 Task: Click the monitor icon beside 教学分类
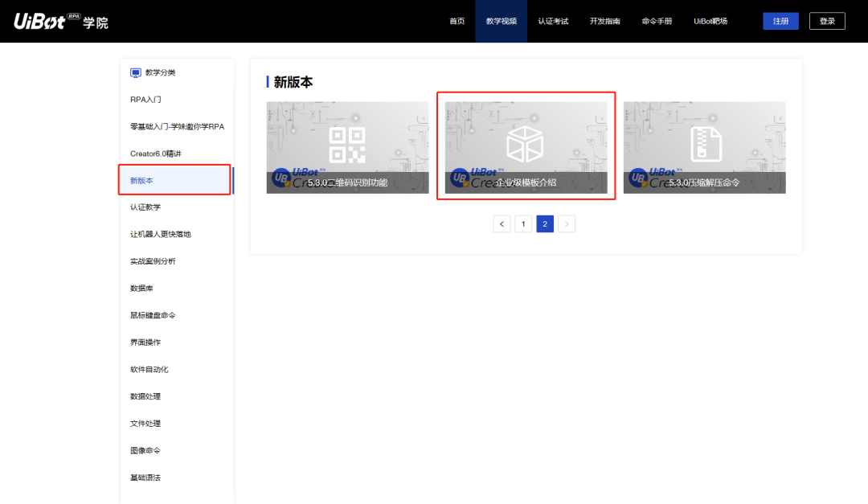(136, 72)
